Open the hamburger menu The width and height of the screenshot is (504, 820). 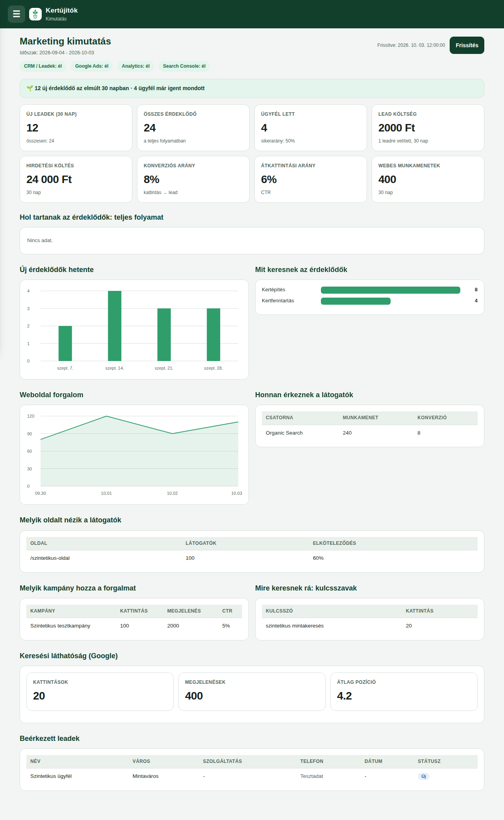[17, 14]
